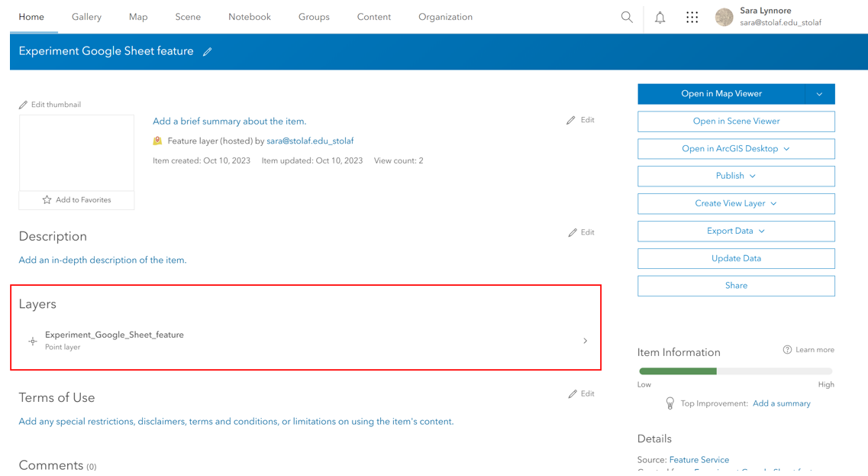Image resolution: width=868 pixels, height=476 pixels.
Task: Click Open in Scene Viewer
Action: tap(736, 121)
